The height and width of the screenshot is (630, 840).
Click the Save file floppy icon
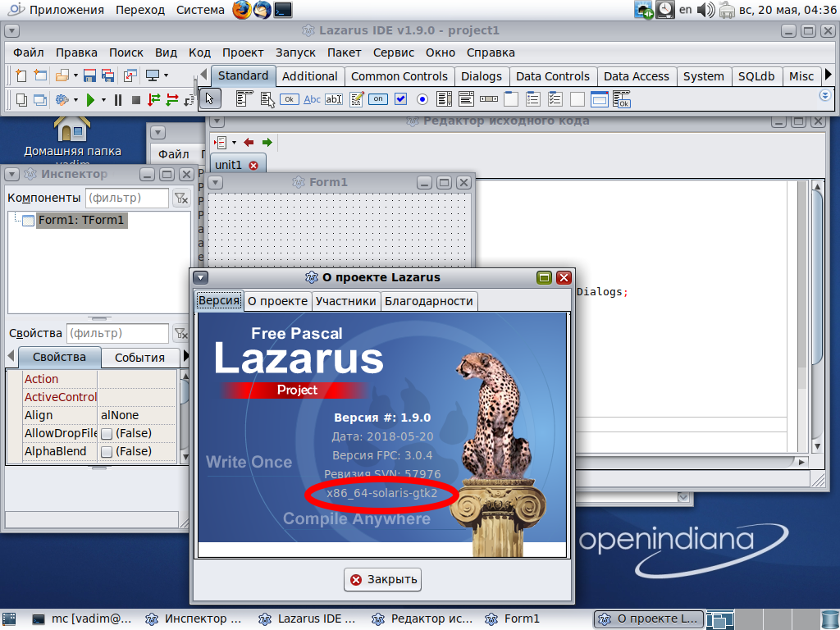point(89,75)
